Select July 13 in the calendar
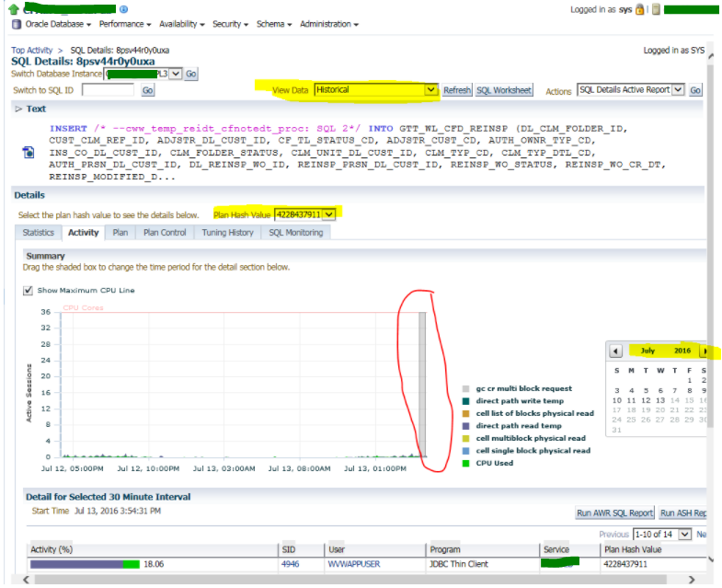 tap(660, 400)
